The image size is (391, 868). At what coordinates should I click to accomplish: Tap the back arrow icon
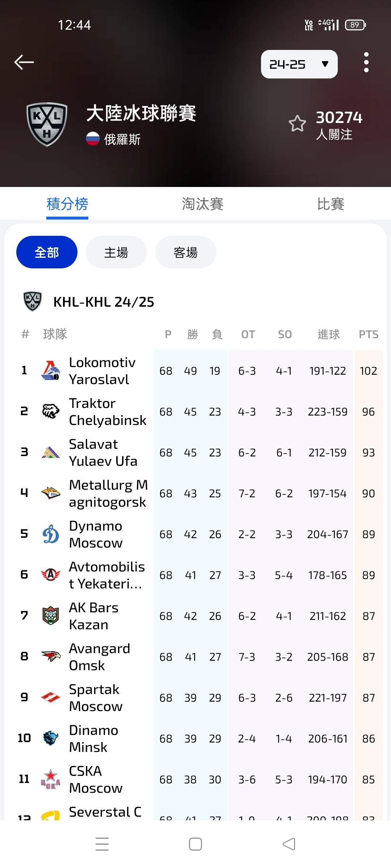click(24, 62)
